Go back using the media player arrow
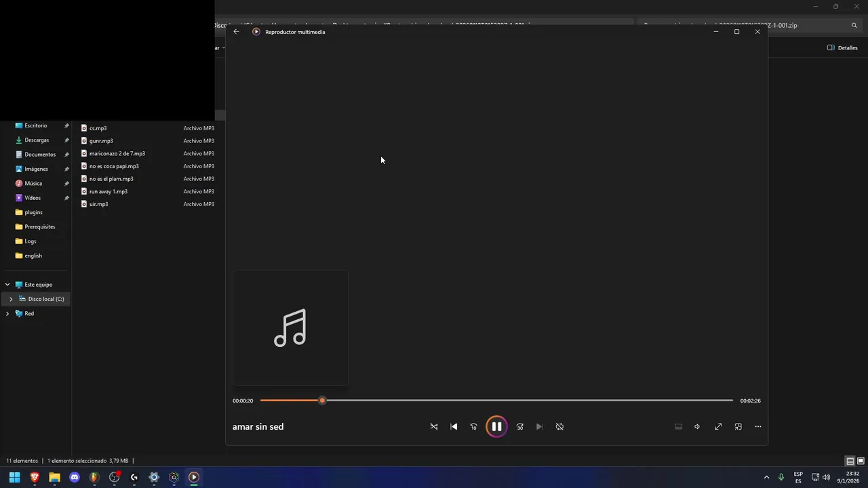Viewport: 868px width, 488px height. (x=236, y=32)
